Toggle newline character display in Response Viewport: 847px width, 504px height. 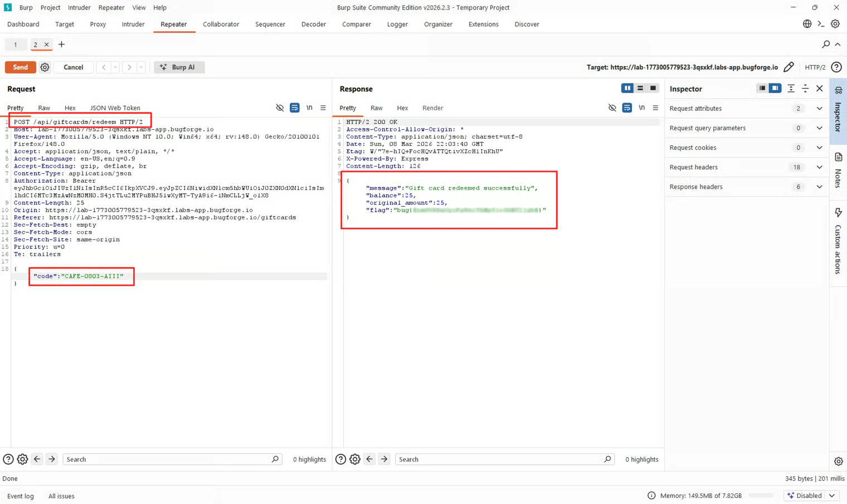[x=641, y=108]
